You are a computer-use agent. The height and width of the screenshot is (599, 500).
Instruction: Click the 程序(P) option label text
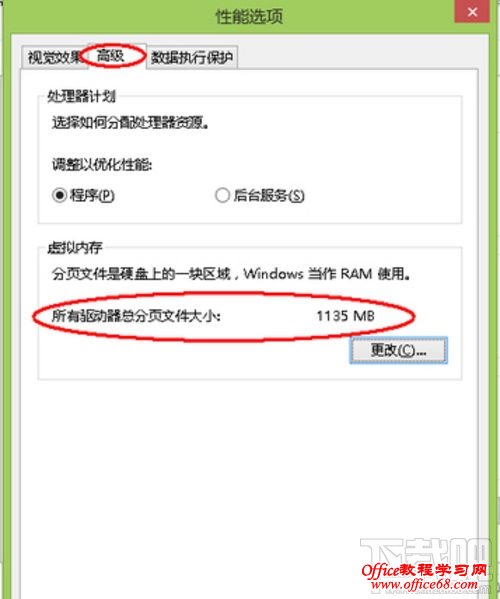(x=92, y=196)
